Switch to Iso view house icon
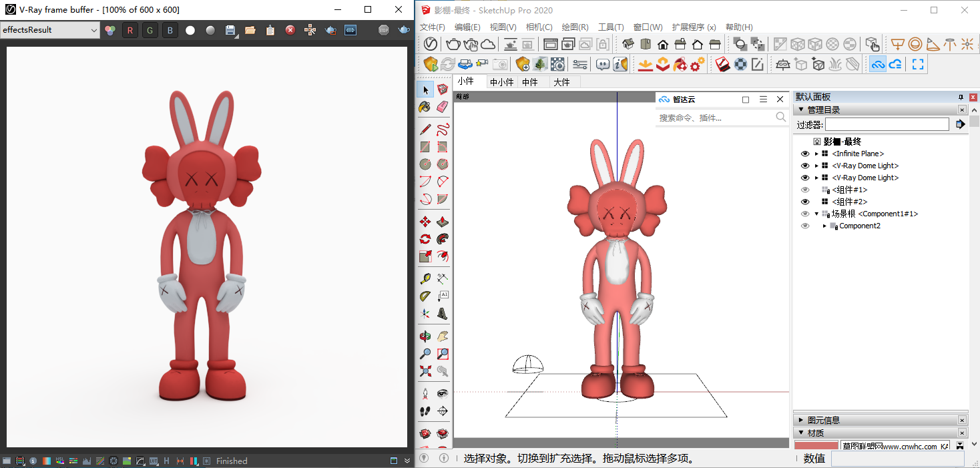The width and height of the screenshot is (980, 468). click(x=628, y=44)
